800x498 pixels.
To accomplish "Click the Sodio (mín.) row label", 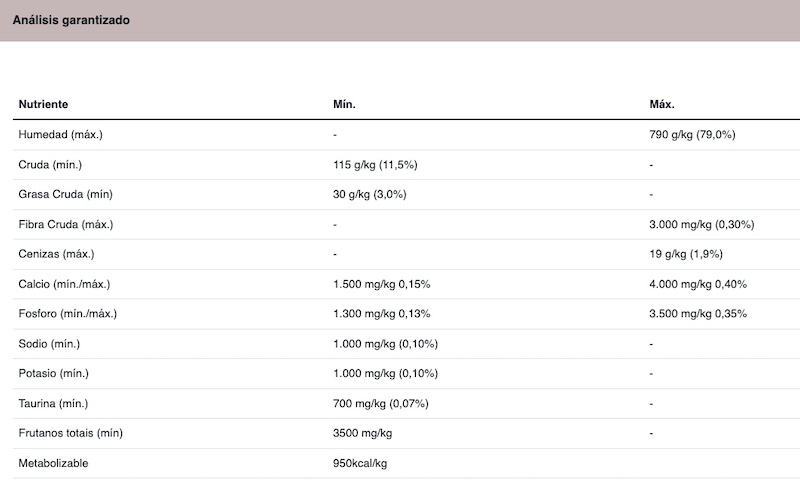I will click(49, 344).
